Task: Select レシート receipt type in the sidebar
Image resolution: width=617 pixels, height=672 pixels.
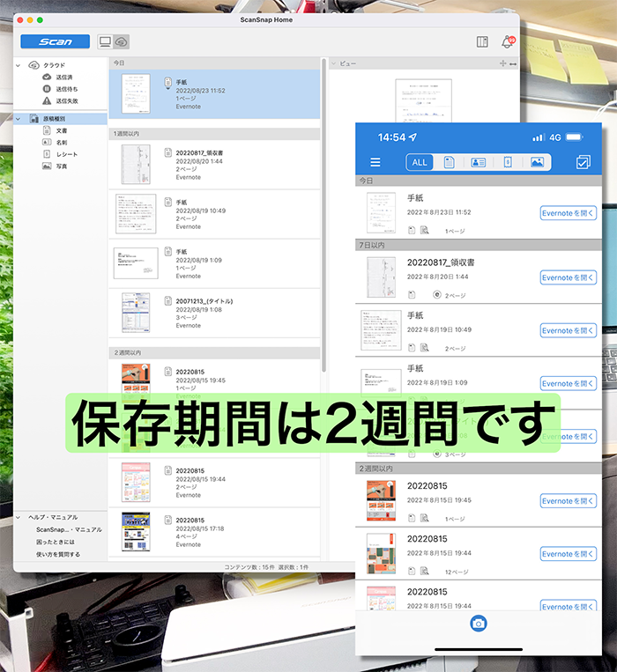Action: point(67,154)
